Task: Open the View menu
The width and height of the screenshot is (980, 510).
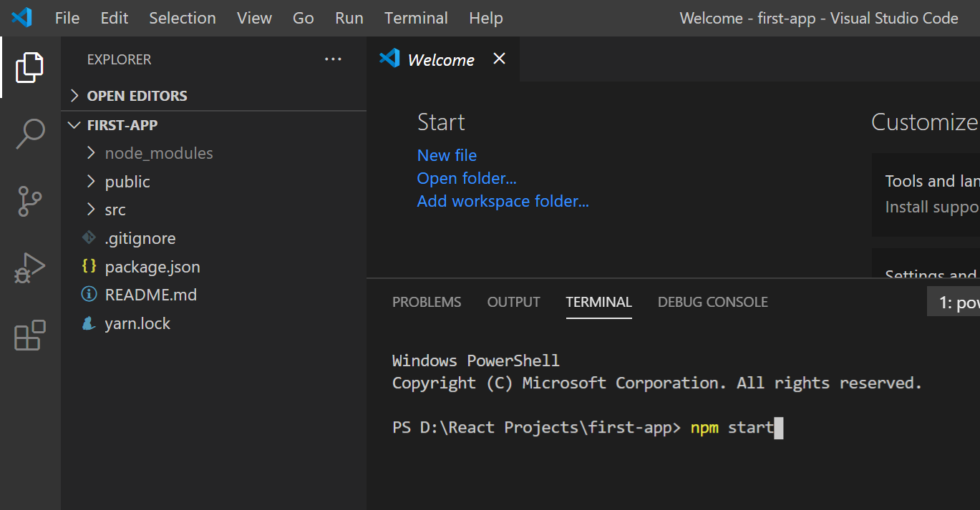Action: 254,18
